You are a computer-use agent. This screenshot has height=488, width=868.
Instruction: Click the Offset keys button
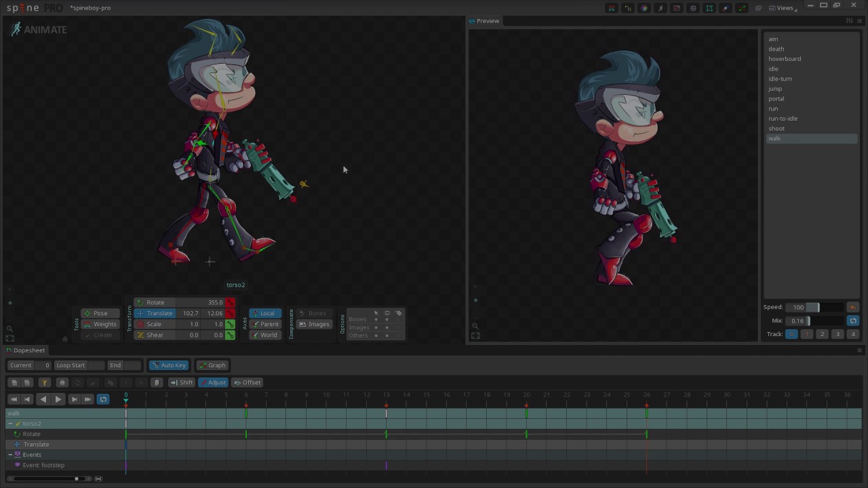click(248, 382)
